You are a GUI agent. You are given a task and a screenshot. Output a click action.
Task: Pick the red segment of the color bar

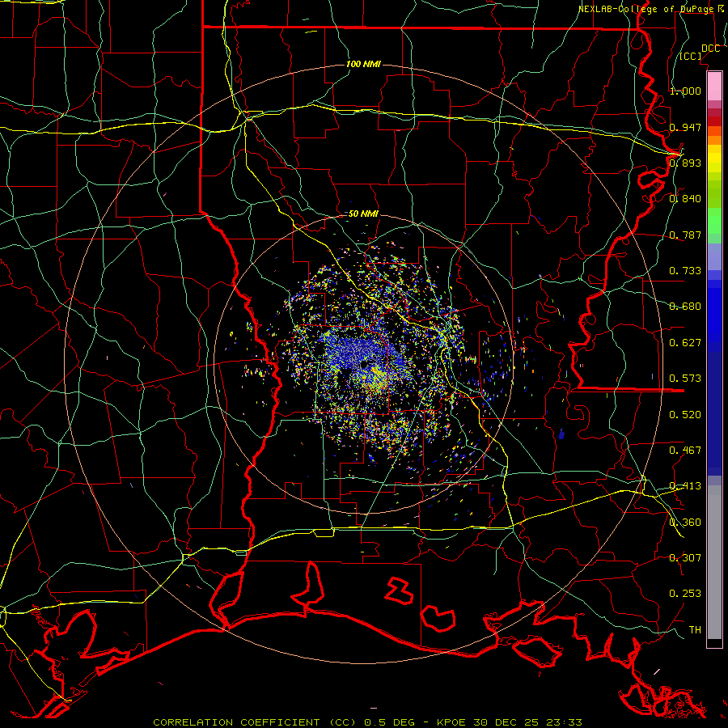tap(714, 121)
